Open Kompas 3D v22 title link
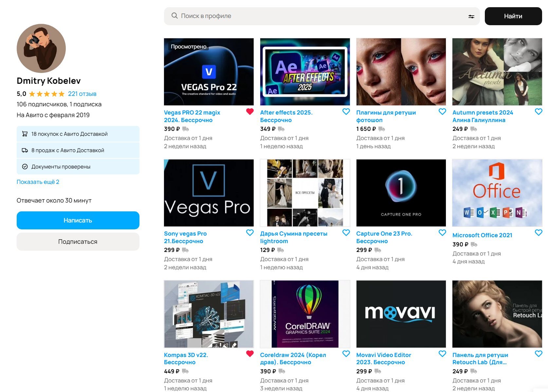Image resolution: width=548 pixels, height=392 pixels. pyautogui.click(x=186, y=359)
